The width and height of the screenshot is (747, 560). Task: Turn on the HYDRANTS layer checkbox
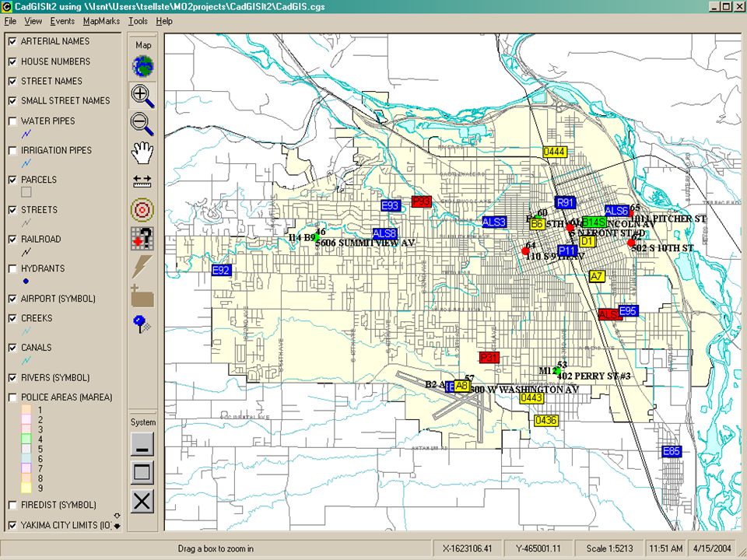point(13,269)
